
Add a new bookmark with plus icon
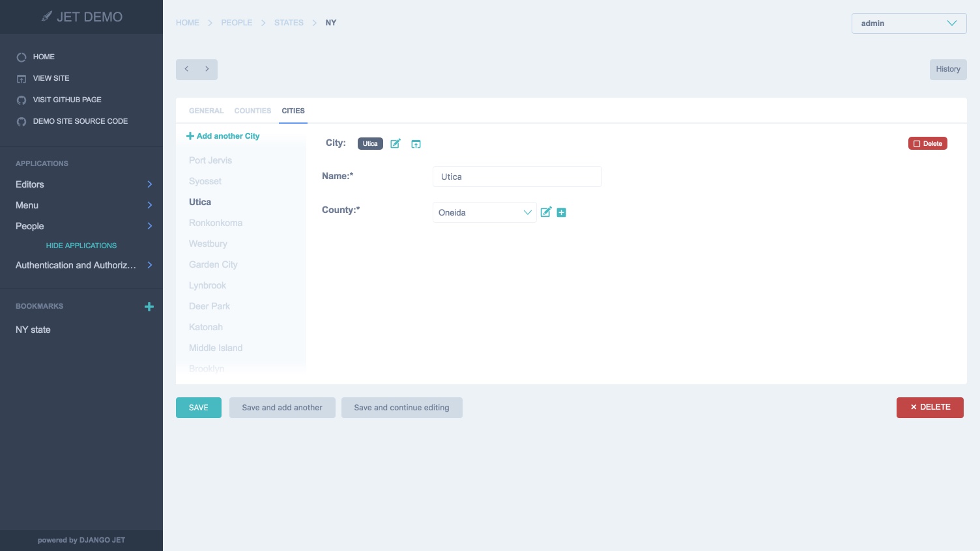coord(149,307)
